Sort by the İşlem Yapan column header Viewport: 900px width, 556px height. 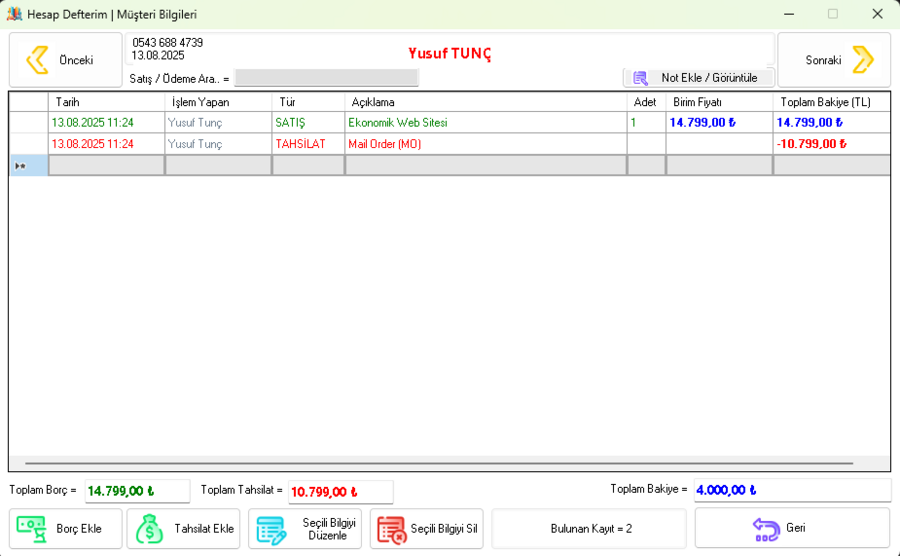point(218,102)
